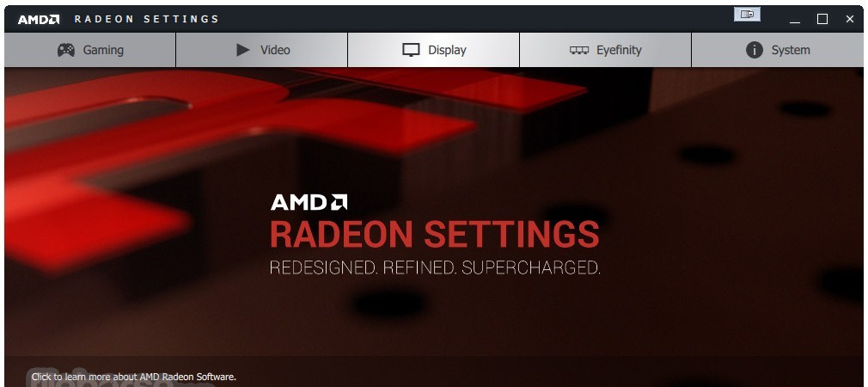Click the AMD logo in the title bar
The width and height of the screenshot is (868, 387).
point(39,20)
